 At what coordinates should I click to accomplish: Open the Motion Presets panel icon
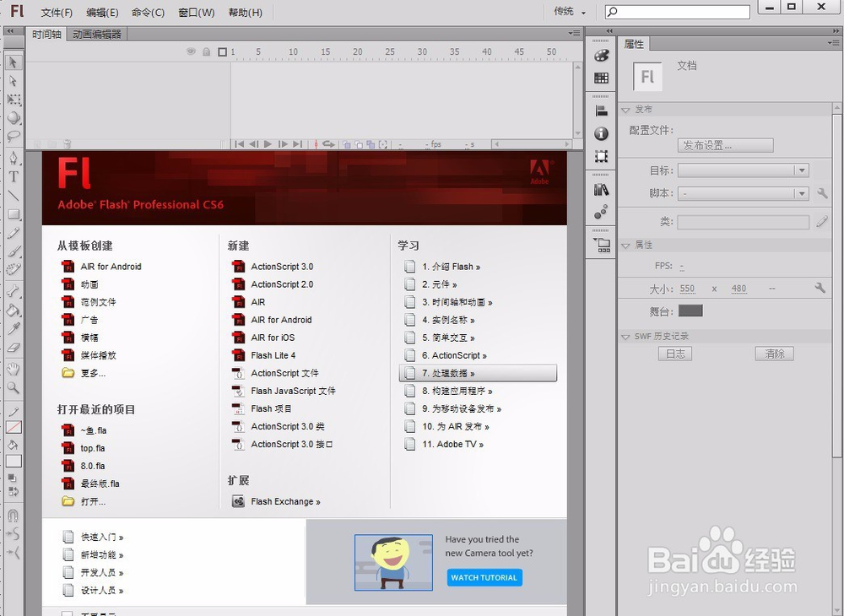click(x=601, y=212)
